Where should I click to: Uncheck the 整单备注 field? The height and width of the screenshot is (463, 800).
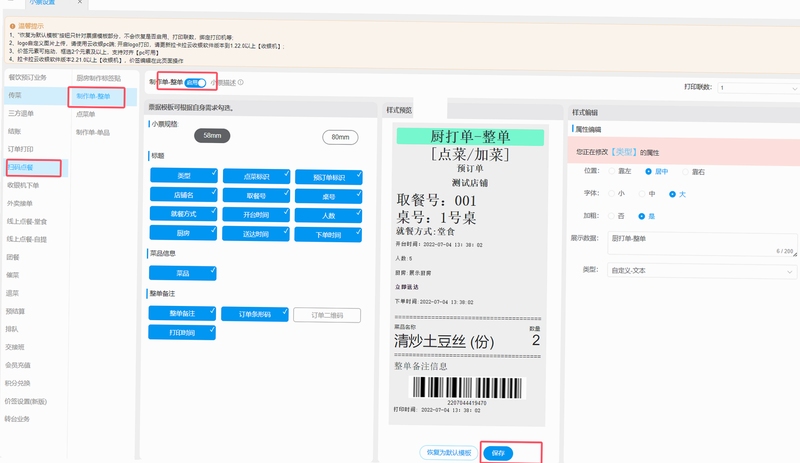[182, 313]
